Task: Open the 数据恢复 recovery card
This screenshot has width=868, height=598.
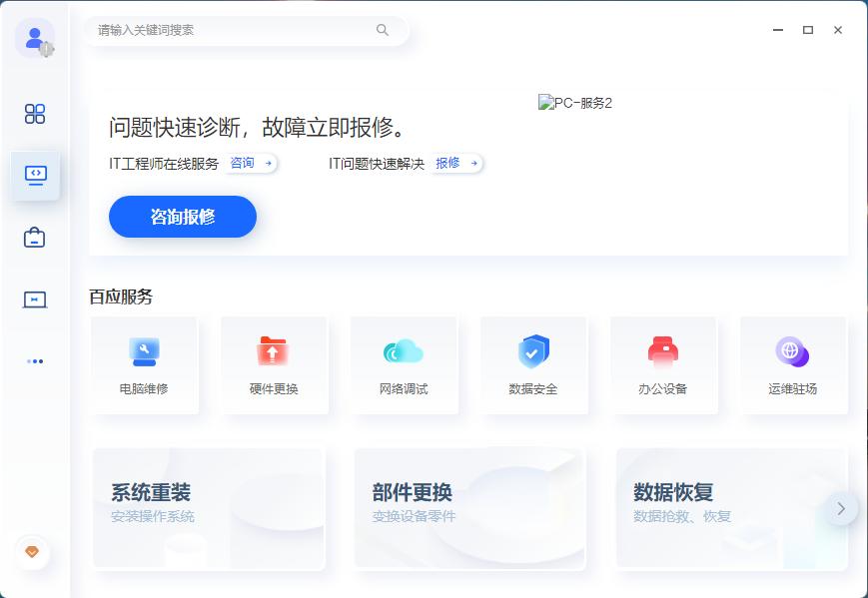Action: point(730,508)
